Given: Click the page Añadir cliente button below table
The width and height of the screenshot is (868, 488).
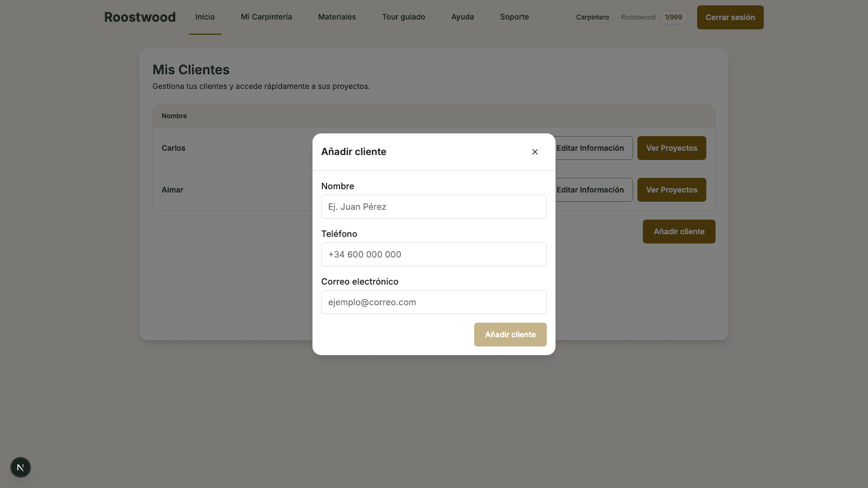Looking at the screenshot, I should point(679,232).
